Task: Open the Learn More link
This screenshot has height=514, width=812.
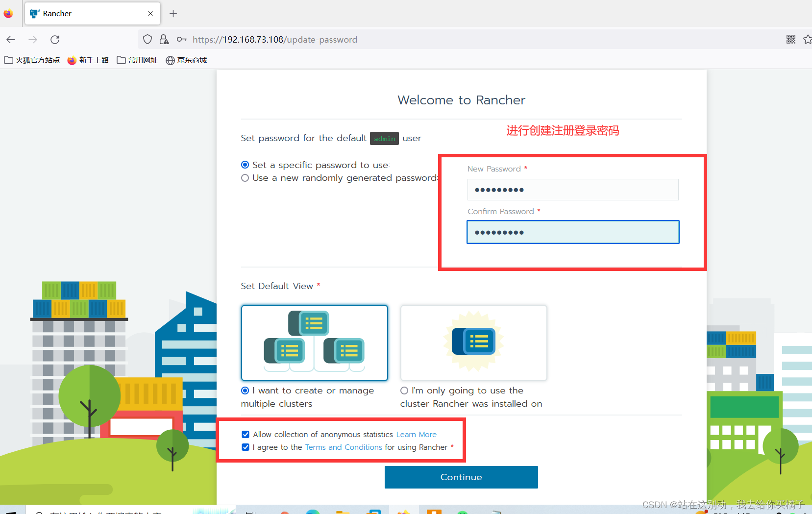Action: click(x=417, y=435)
